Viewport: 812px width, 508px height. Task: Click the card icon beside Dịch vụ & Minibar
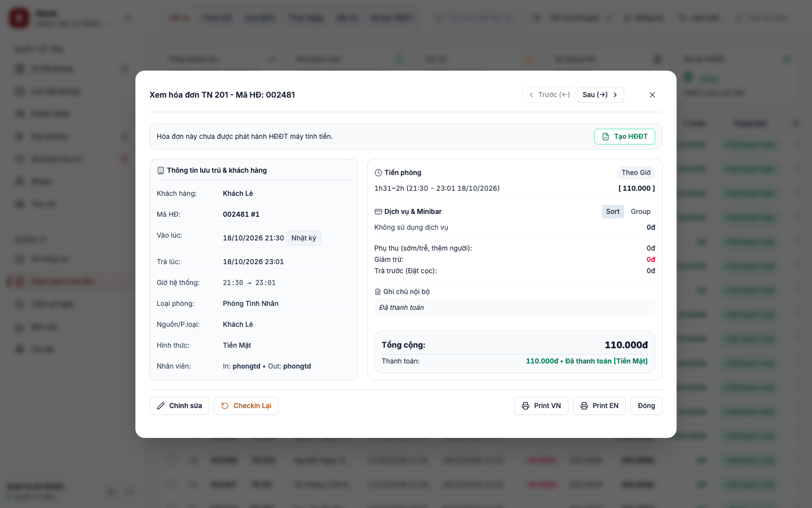378,212
